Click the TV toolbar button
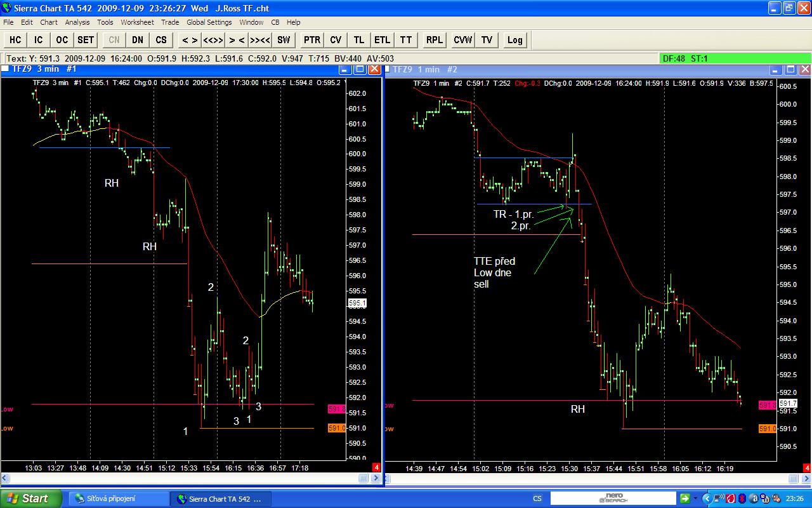This screenshot has width=812, height=508. coord(487,40)
